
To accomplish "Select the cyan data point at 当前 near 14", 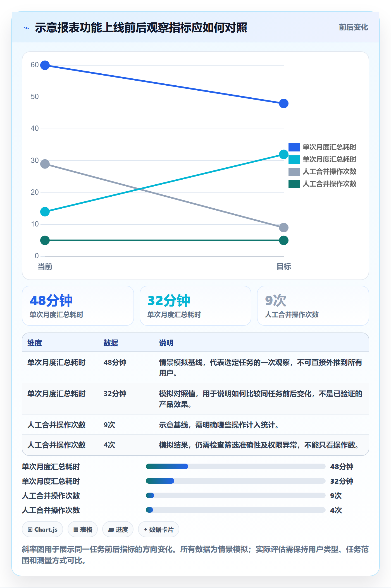I will pos(45,212).
